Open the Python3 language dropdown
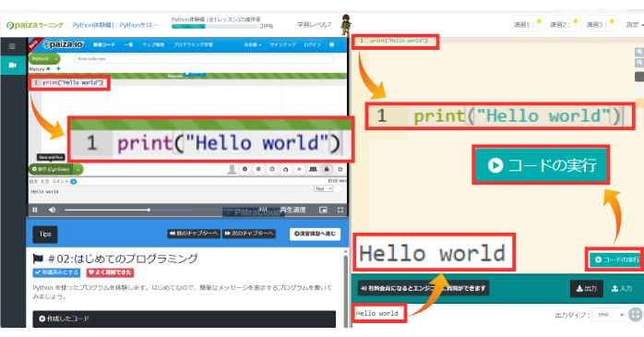The height and width of the screenshot is (337, 644). pyautogui.click(x=44, y=59)
